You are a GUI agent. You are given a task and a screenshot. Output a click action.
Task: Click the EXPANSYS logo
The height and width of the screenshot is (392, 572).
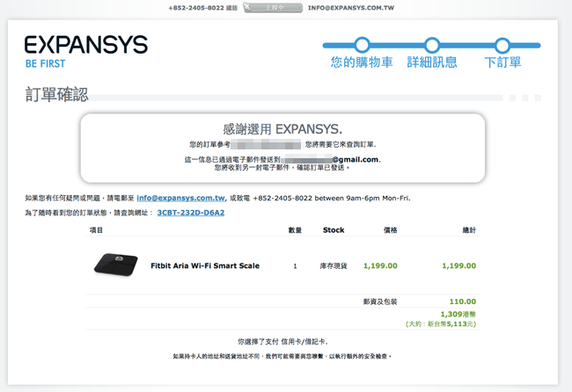86,45
